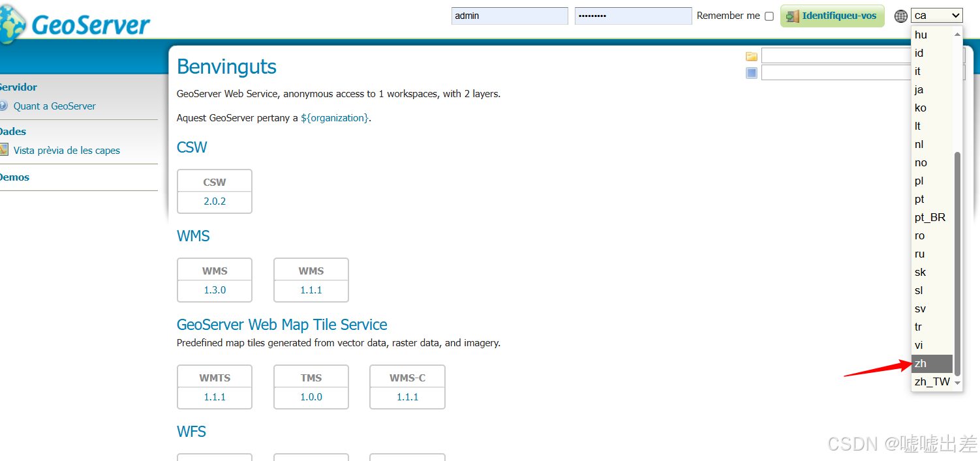Open CSW version 2.0.2 link
Viewport: 980px width, 461px height.
click(215, 201)
